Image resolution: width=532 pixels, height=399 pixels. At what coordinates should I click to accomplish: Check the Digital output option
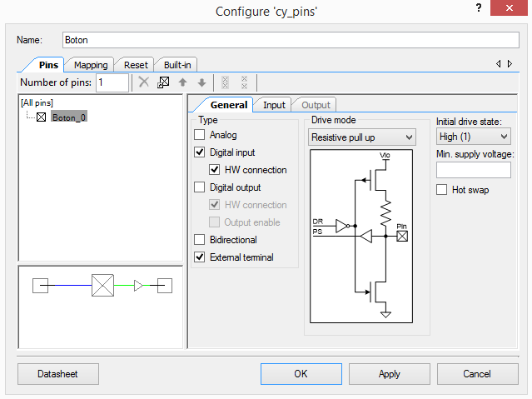pyautogui.click(x=199, y=187)
